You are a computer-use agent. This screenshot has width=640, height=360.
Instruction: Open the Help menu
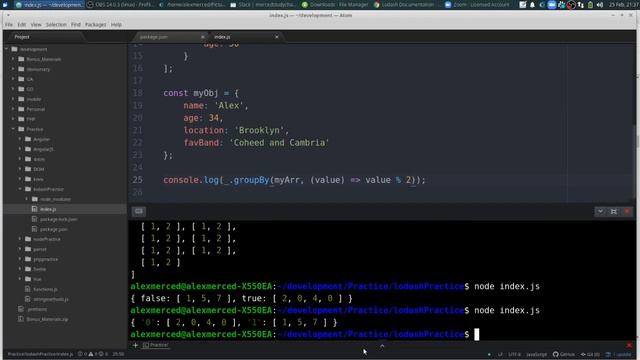tap(116, 24)
